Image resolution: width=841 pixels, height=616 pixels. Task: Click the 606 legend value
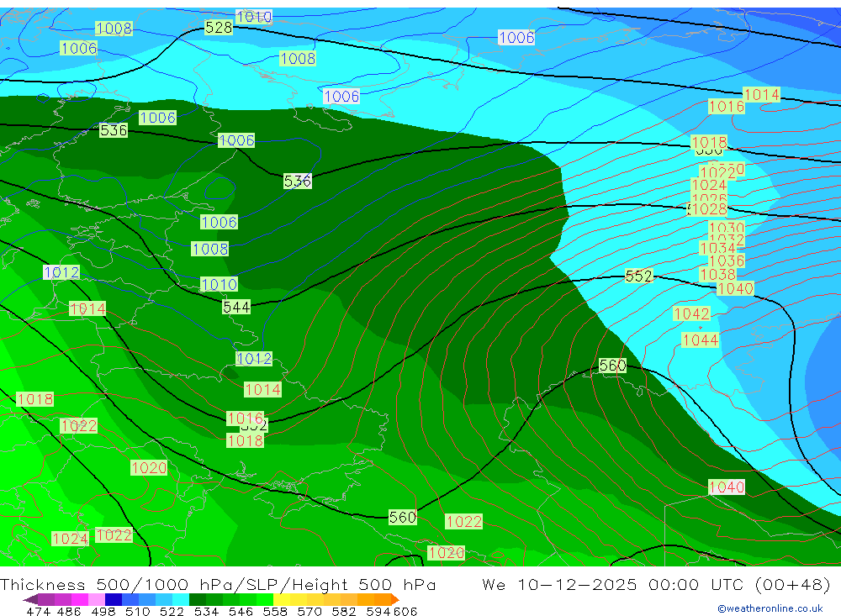[x=405, y=611]
